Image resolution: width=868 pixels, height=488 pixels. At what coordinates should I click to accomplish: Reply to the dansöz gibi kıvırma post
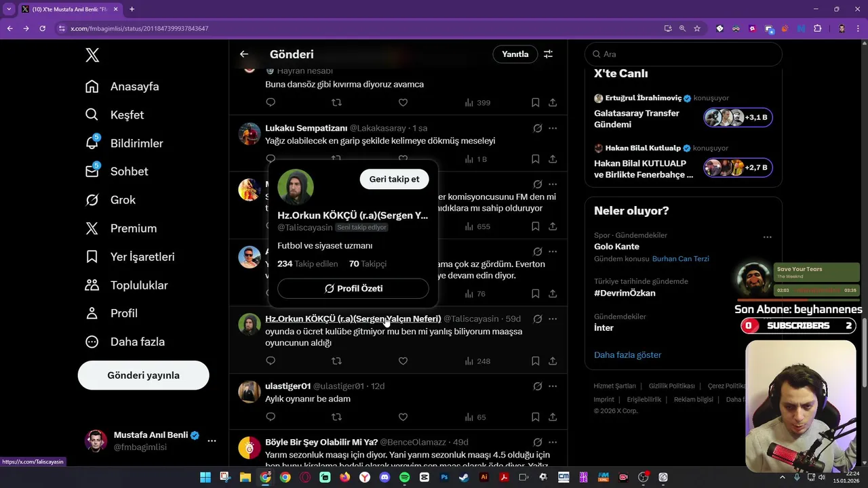271,102
